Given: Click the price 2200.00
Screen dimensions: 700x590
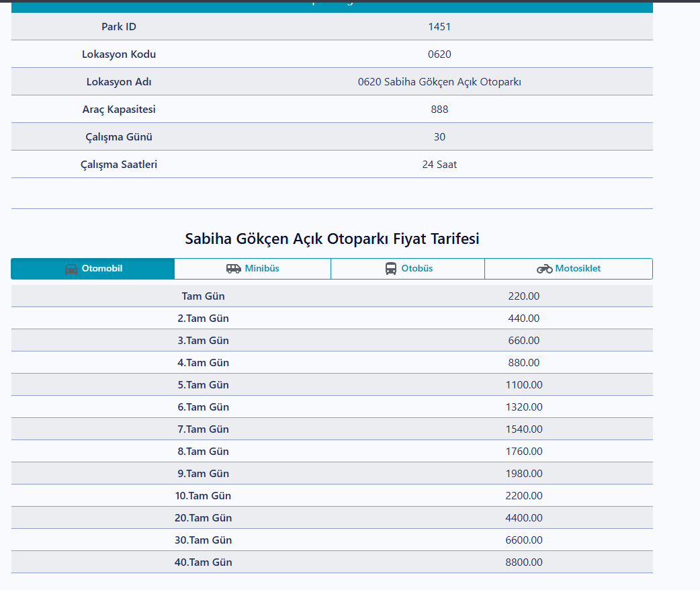Looking at the screenshot, I should coord(524,496).
